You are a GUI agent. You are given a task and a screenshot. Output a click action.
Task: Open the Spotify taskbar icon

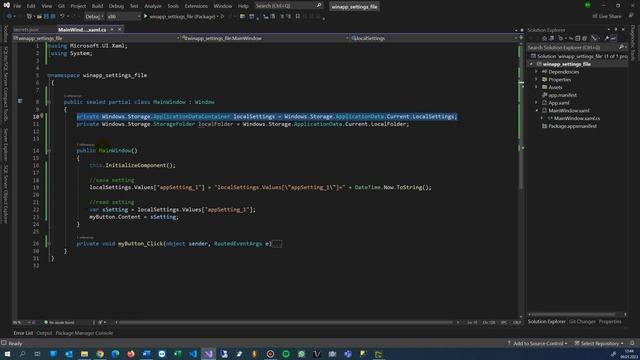pyautogui.click(x=286, y=354)
